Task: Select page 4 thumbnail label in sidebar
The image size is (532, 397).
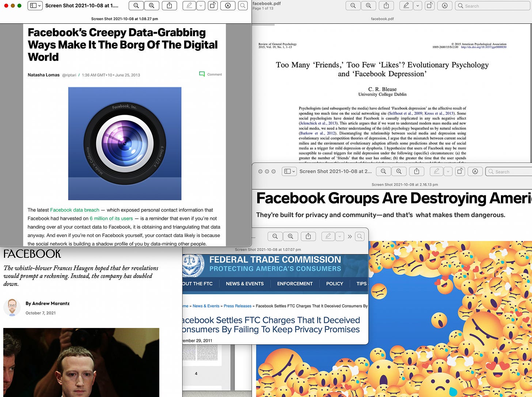Action: coord(196,374)
